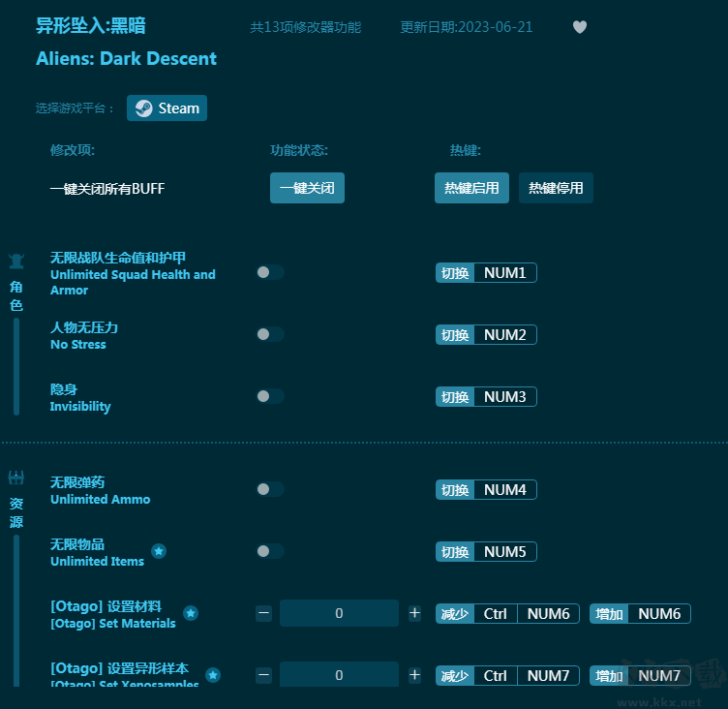This screenshot has width=728, height=709.
Task: Decrease Otago Set Materials with minus
Action: [263, 613]
